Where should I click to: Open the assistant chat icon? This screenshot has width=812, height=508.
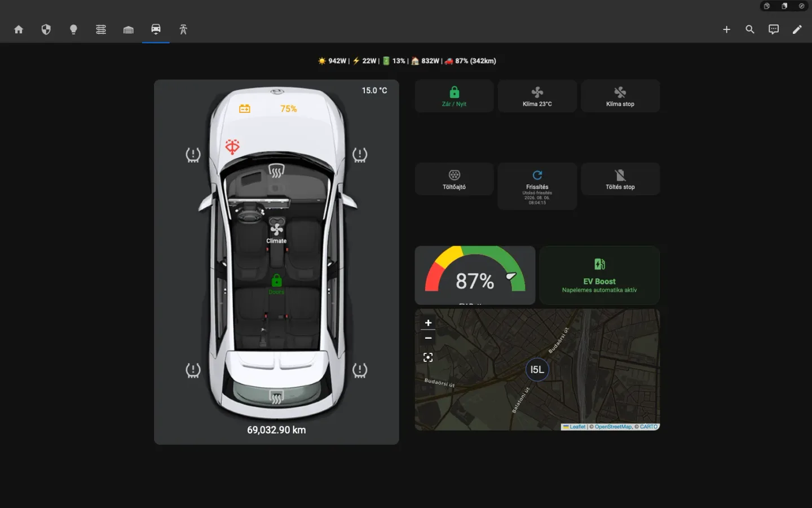774,29
